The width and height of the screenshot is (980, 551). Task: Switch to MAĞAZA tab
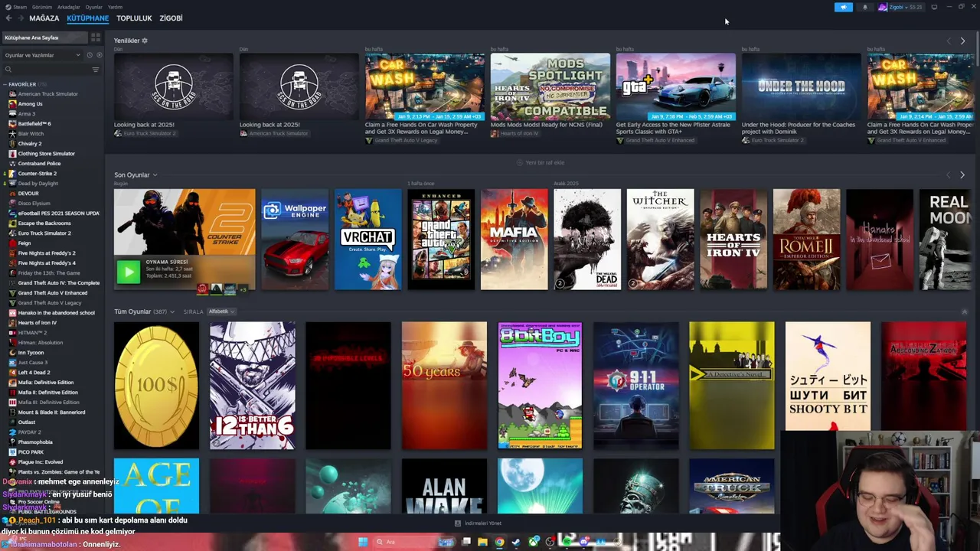click(x=44, y=18)
